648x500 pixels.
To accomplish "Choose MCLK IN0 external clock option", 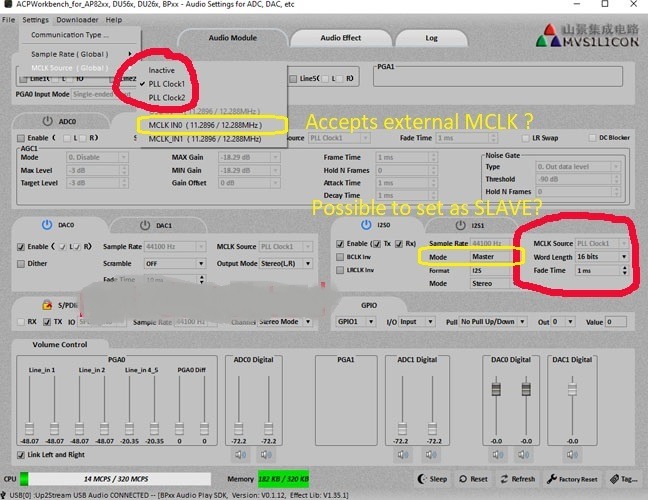I will click(205, 125).
